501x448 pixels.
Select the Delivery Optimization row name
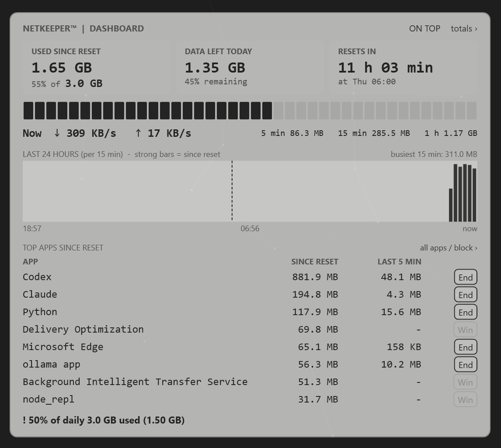(x=83, y=330)
